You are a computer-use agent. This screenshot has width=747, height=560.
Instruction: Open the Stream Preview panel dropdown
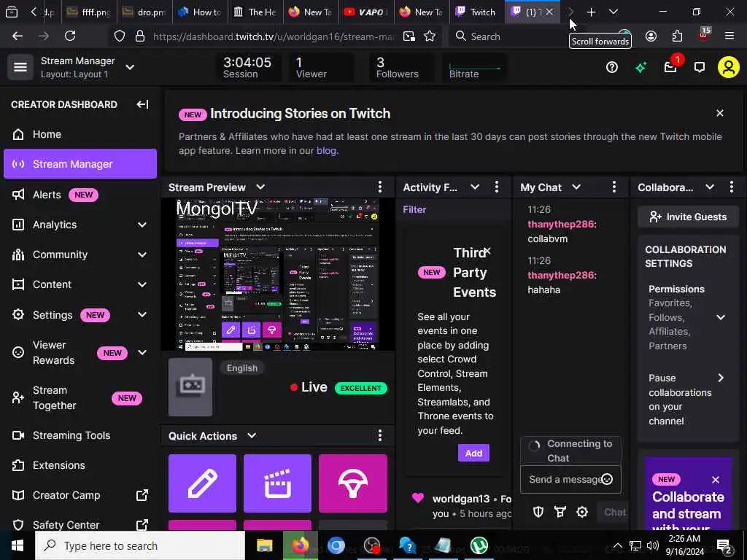click(260, 187)
